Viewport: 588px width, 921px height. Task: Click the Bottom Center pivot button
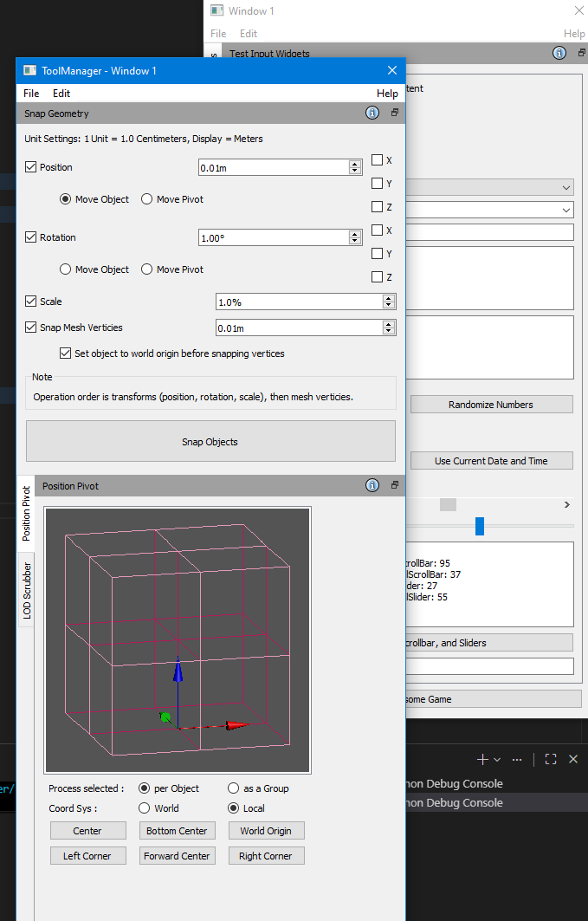(x=177, y=831)
